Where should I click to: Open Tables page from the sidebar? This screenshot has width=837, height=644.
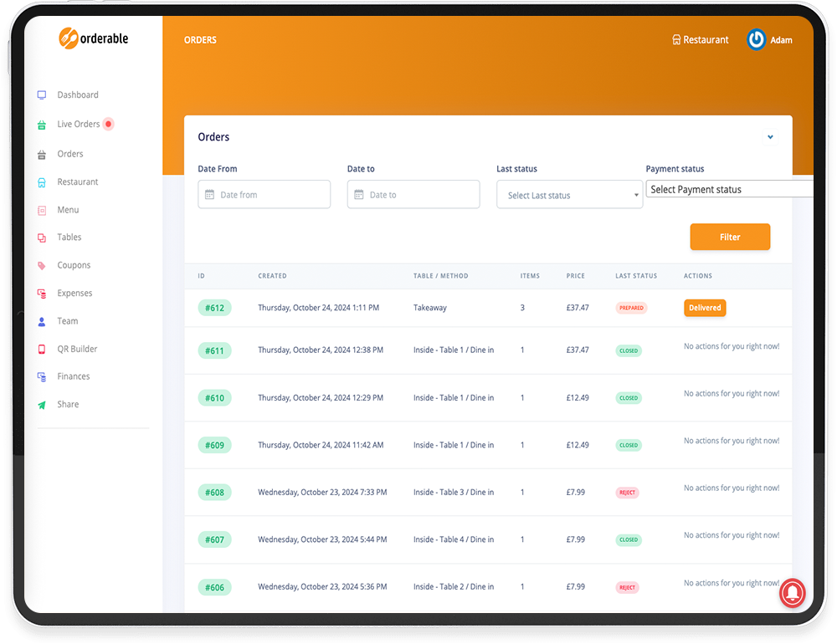point(69,238)
